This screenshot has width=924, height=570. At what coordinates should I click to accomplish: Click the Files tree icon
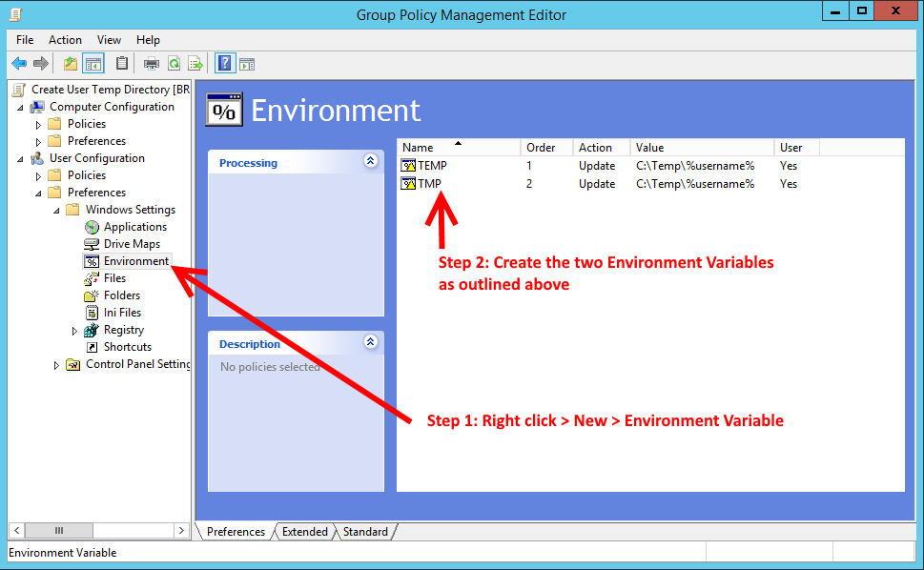(92, 278)
